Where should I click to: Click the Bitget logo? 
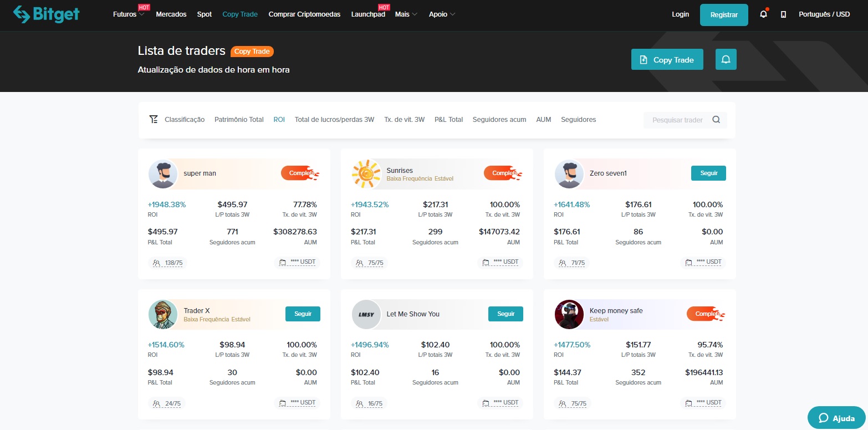[x=47, y=14]
